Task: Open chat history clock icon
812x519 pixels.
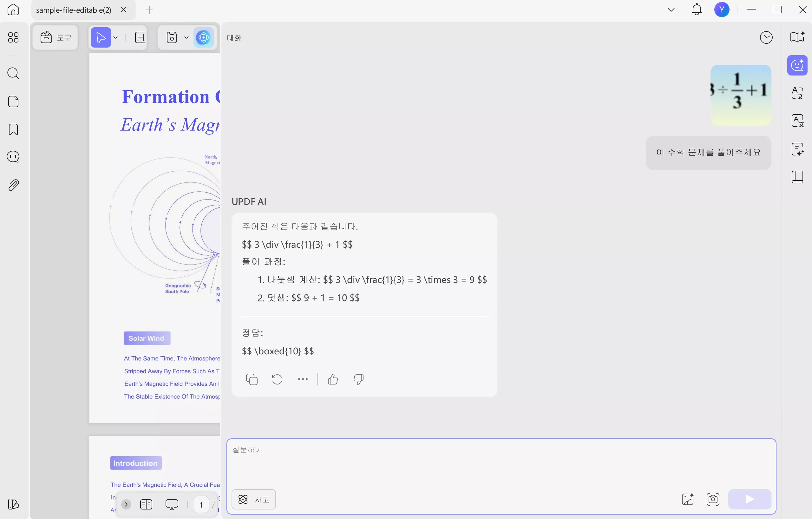Action: tap(766, 37)
